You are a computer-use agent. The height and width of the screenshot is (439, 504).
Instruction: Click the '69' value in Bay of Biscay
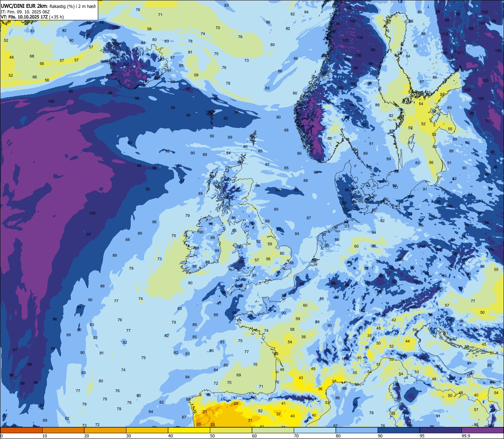click(x=239, y=375)
